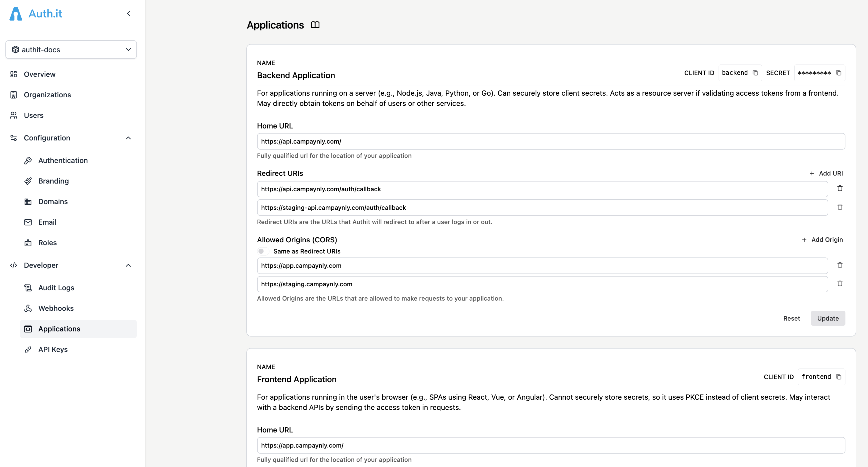Click the API Keys icon

pos(28,349)
